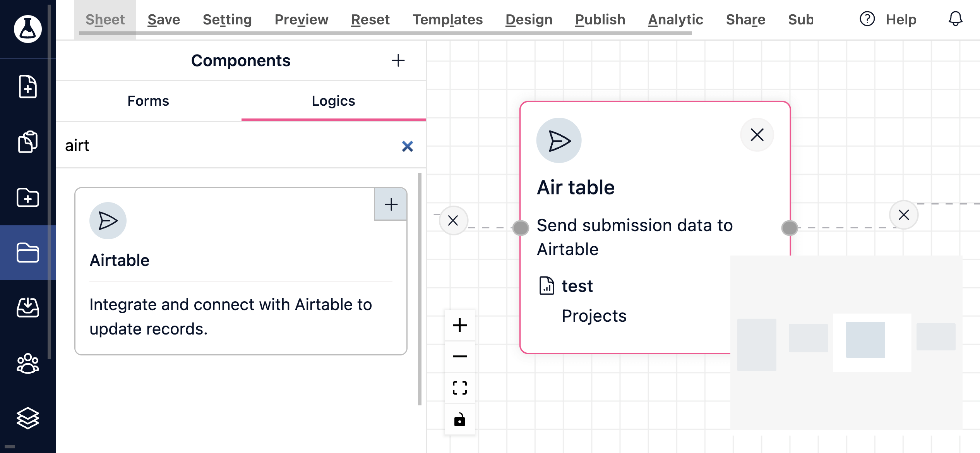Add the Airtable component to canvas

[391, 204]
